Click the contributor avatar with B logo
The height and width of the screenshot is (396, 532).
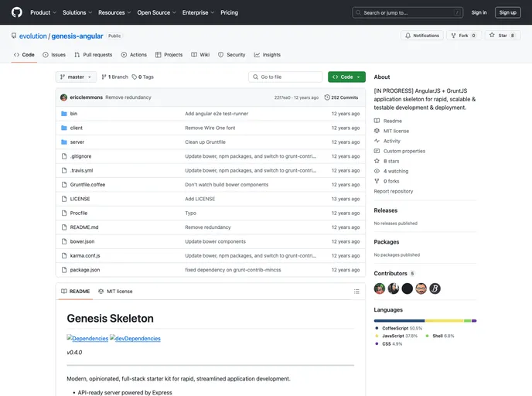click(435, 288)
